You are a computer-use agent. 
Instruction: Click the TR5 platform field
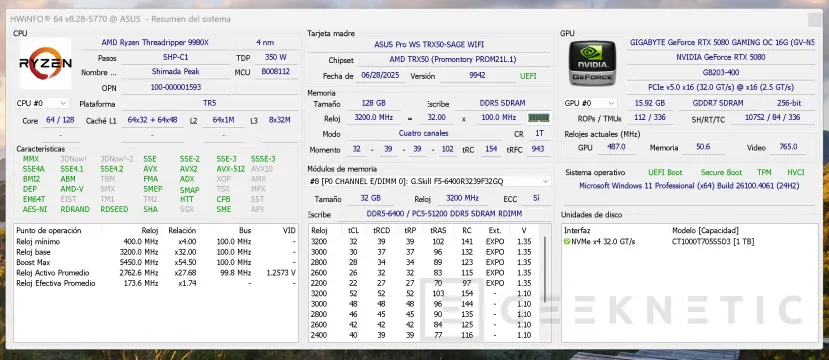[x=209, y=104]
